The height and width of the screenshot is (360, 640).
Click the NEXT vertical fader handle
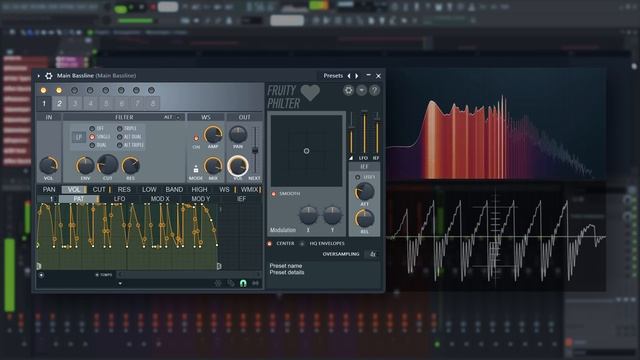tap(255, 150)
